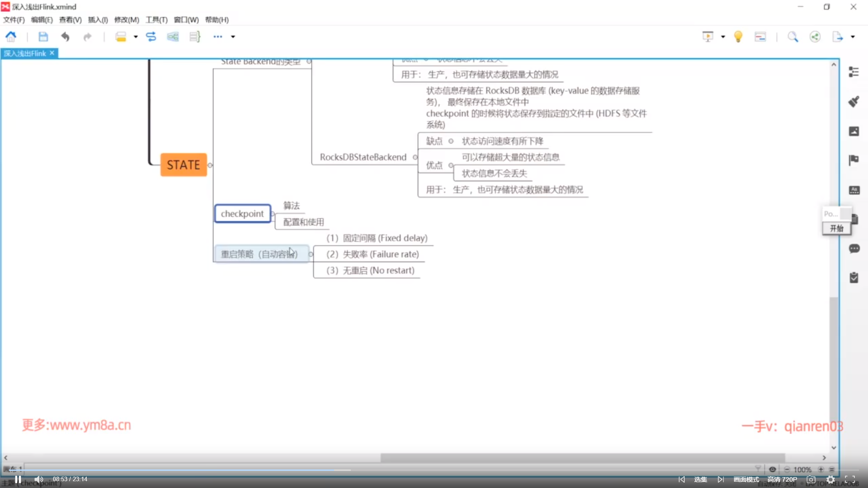This screenshot has height=488, width=868.
Task: Click the Home icon in toolbar
Action: [x=11, y=37]
